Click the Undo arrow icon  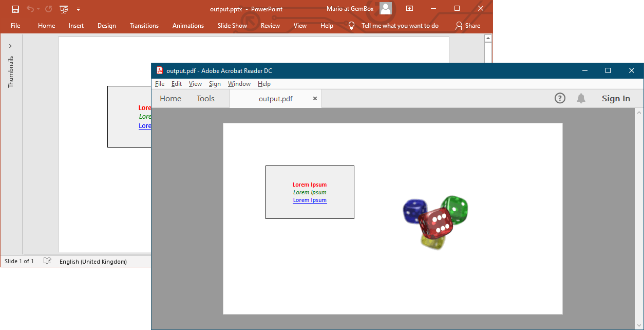tap(30, 9)
